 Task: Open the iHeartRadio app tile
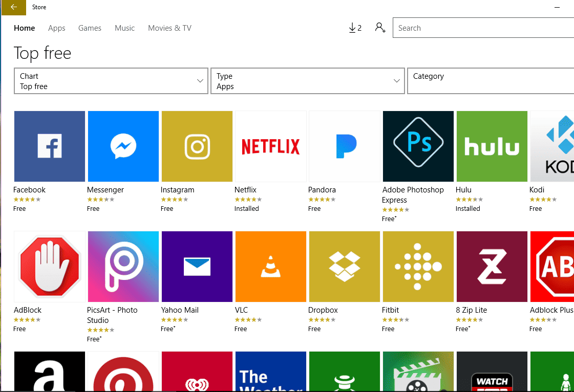(x=197, y=371)
